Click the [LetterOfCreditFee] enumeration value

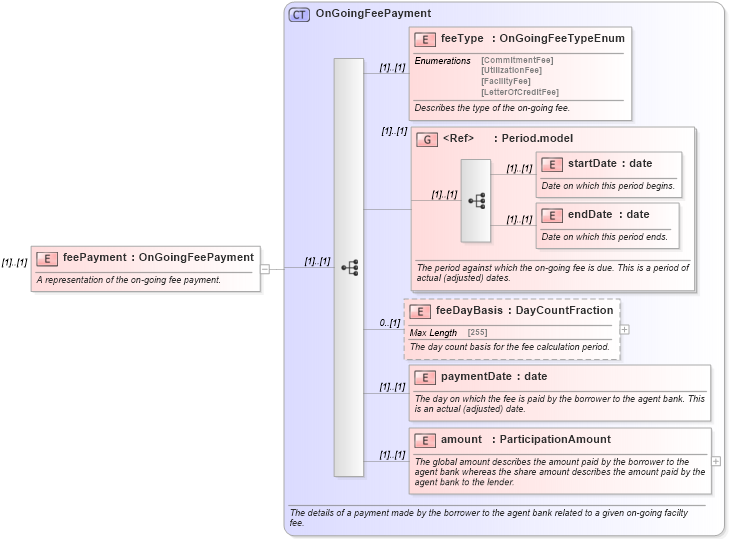pyautogui.click(x=520, y=92)
